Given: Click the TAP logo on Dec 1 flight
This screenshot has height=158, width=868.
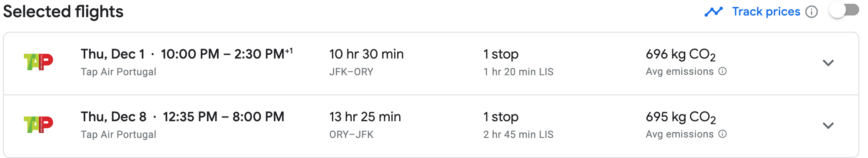Looking at the screenshot, I should point(38,62).
